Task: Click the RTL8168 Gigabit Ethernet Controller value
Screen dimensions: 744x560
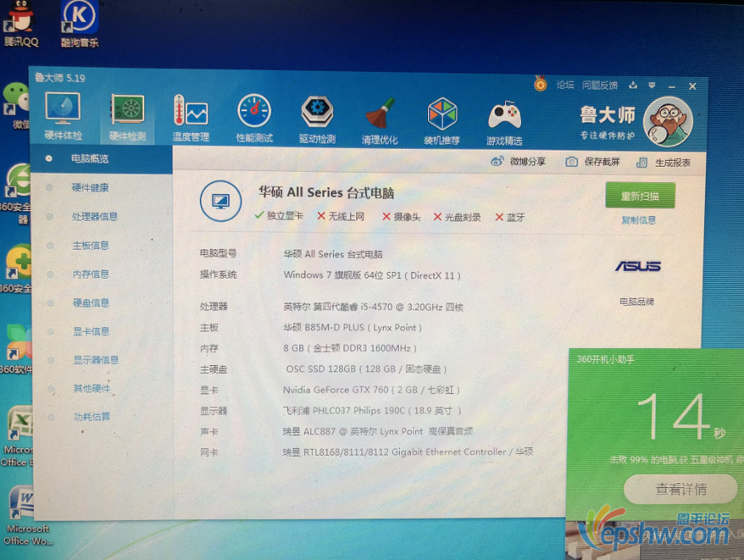Action: tap(408, 452)
